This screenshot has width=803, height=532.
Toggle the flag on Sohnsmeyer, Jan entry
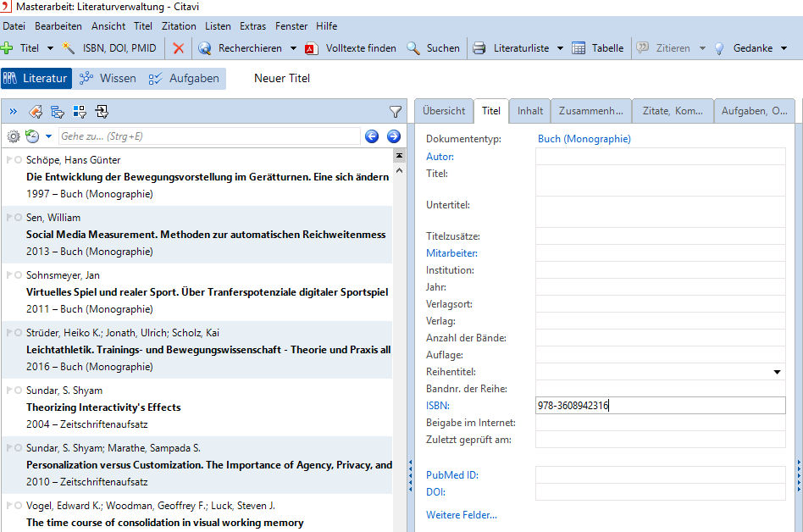pyautogui.click(x=9, y=275)
